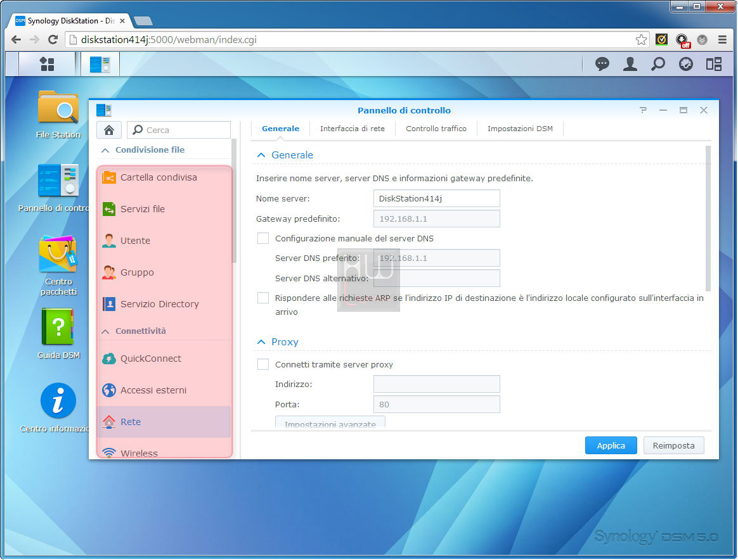Open Impostazioni avanzate proxy button
738x560 pixels.
click(330, 423)
